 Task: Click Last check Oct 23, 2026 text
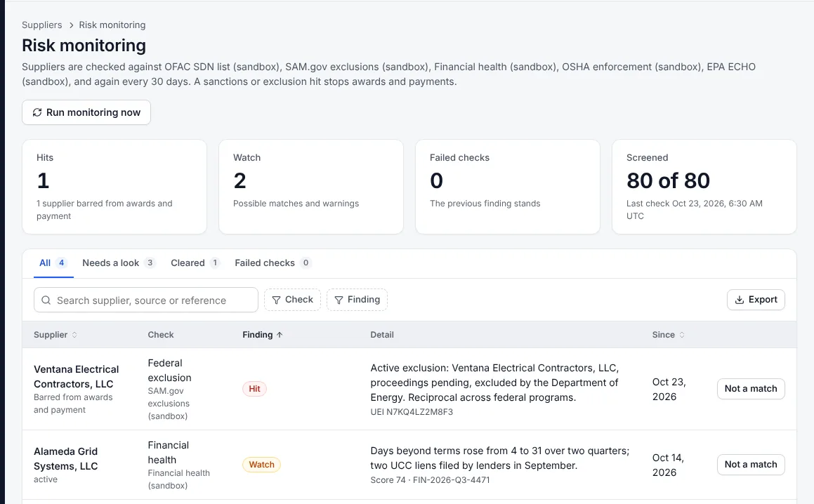click(695, 210)
